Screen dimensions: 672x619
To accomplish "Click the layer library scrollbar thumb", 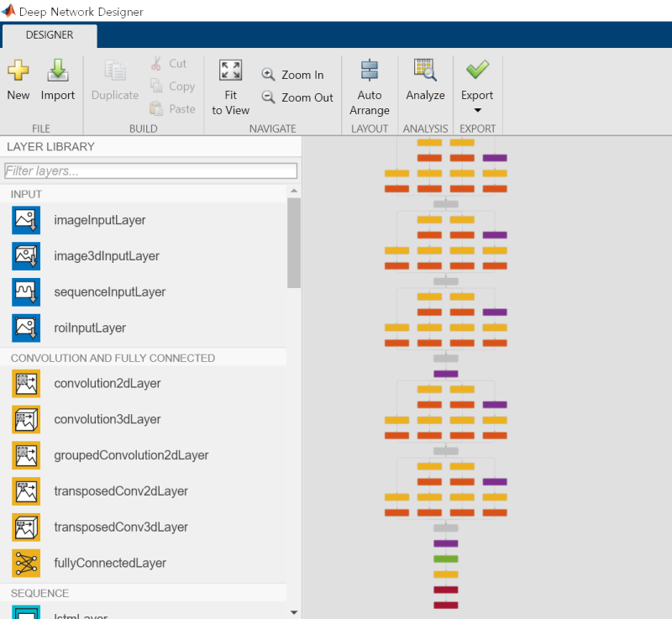I will pos(294,243).
